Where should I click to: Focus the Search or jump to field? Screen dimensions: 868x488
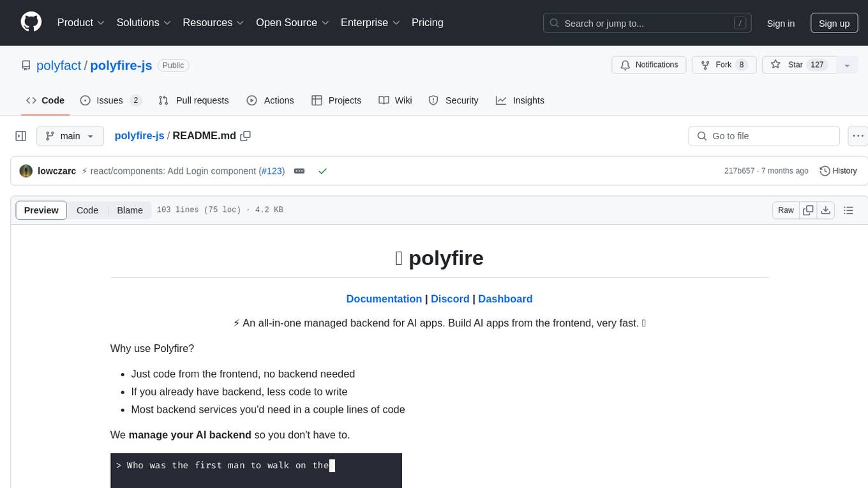click(648, 23)
